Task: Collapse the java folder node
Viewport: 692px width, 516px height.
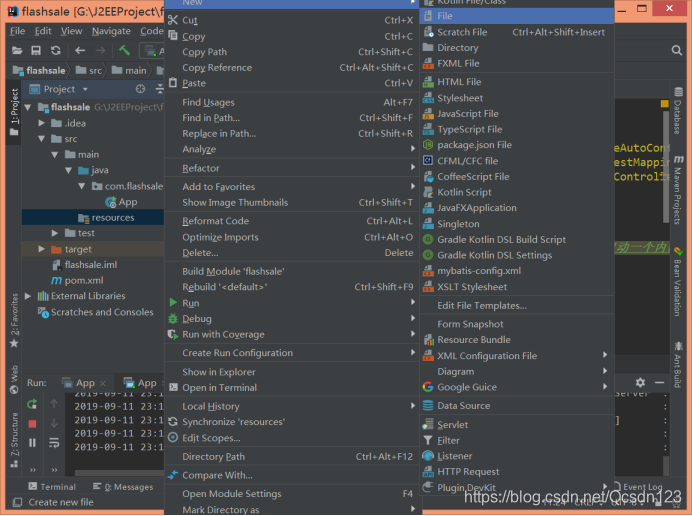Action: tap(68, 170)
